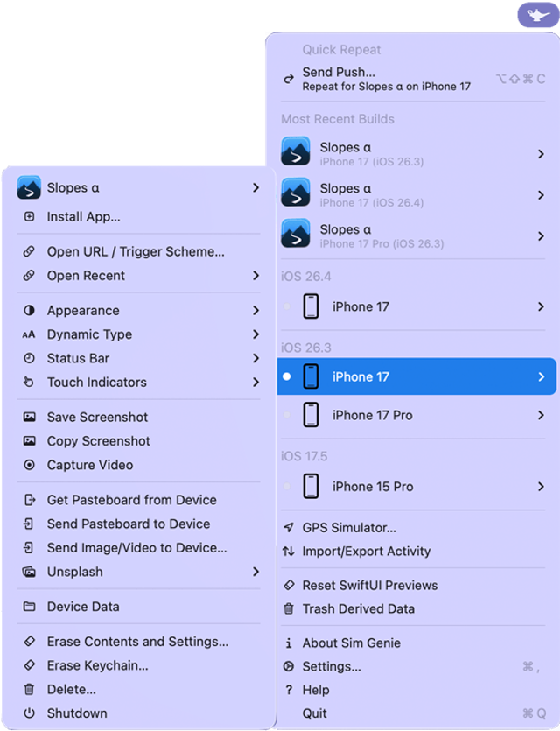Open About Sim Genie
Image resolution: width=560 pixels, height=731 pixels.
(x=413, y=643)
